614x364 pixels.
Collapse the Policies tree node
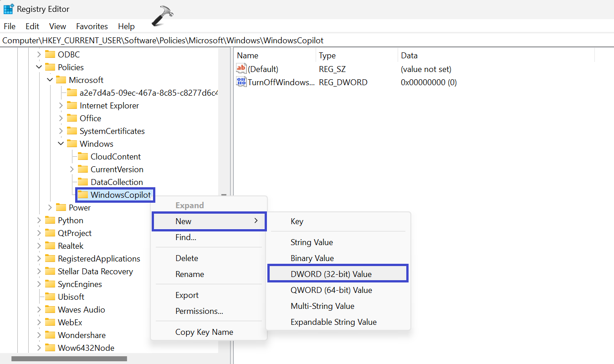[39, 67]
